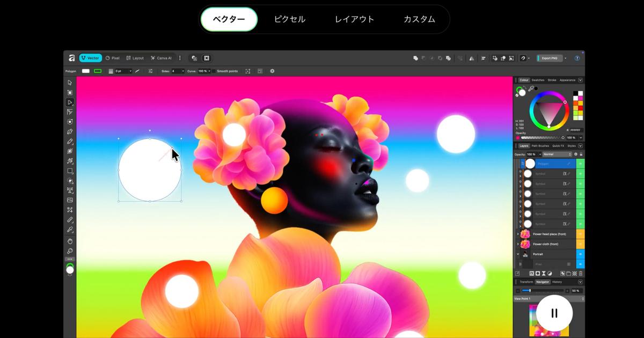Viewport: 644px width, 338px height.
Task: Toggle visibility of the selected Polygon layer
Action: (x=579, y=164)
